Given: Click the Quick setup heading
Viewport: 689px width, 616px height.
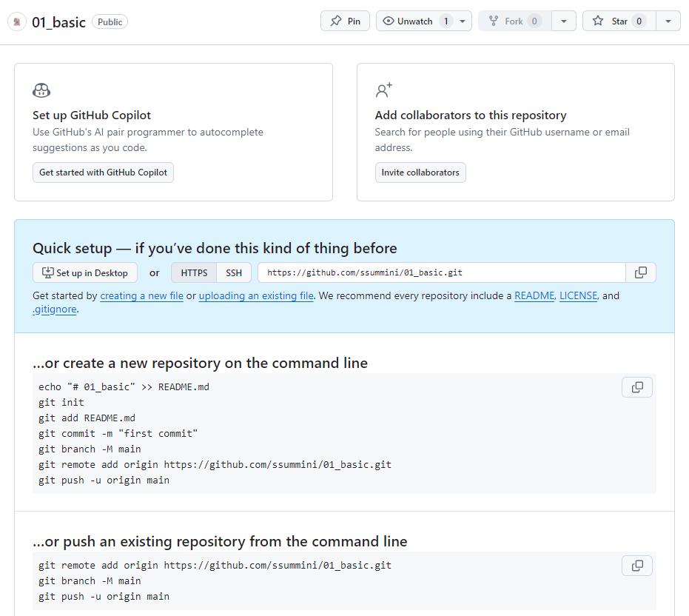Looking at the screenshot, I should click(x=215, y=249).
